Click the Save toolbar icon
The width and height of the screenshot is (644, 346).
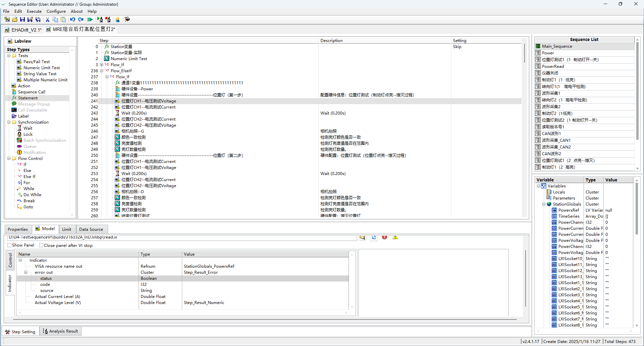click(x=22, y=19)
